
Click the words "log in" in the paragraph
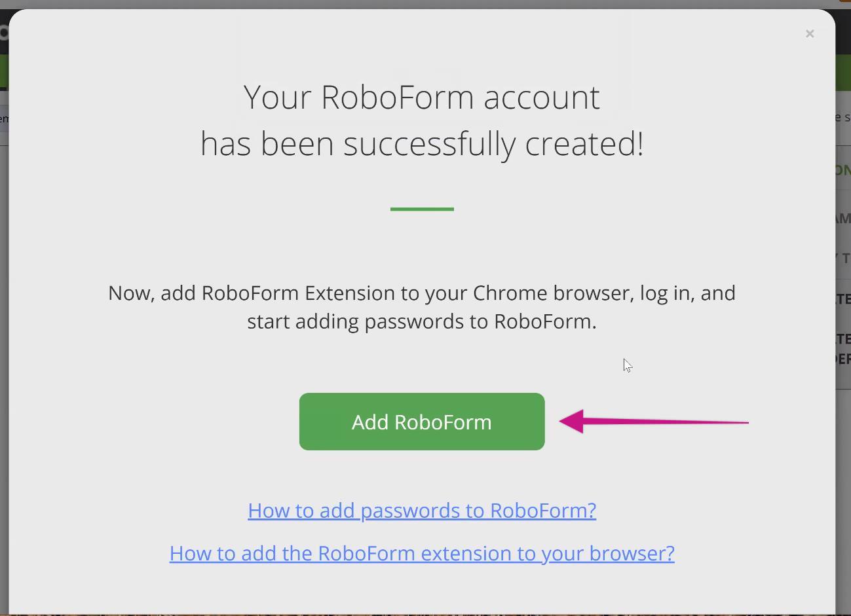pyautogui.click(x=665, y=293)
